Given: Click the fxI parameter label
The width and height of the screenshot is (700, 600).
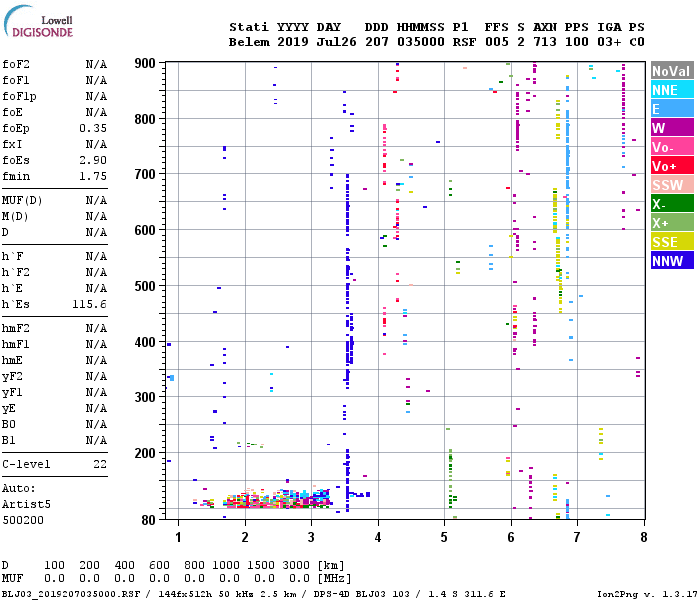Looking at the screenshot, I should pos(12,144).
